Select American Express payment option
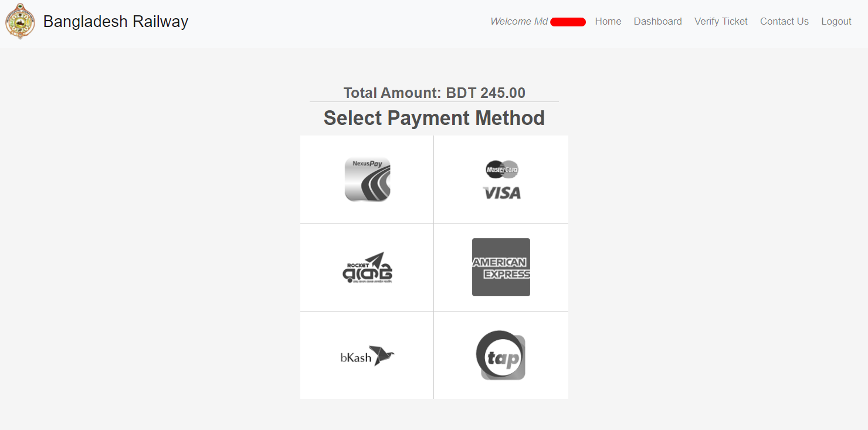Screen dimensions: 868x430 (x=501, y=268)
